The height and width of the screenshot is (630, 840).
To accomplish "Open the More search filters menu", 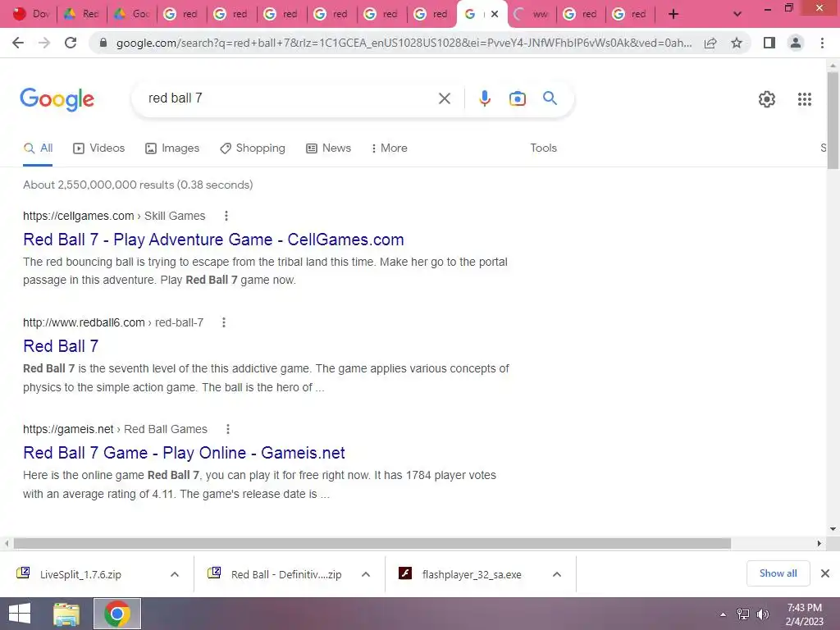I will [x=390, y=148].
